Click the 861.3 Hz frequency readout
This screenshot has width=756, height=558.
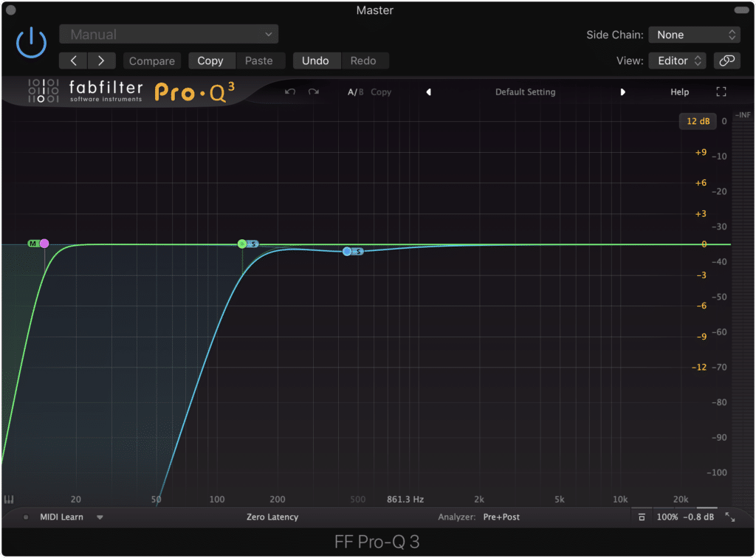(x=405, y=499)
